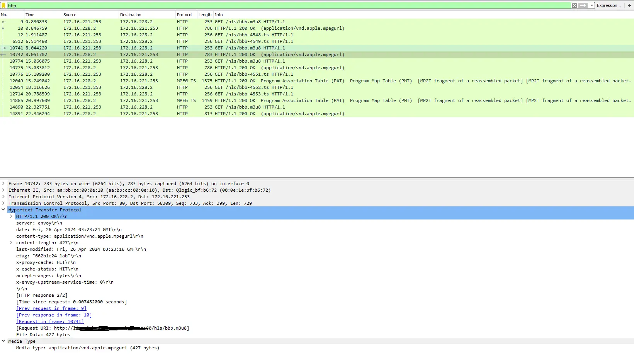Open the Expression... filter builder
The image size is (634, 364).
tap(609, 5)
